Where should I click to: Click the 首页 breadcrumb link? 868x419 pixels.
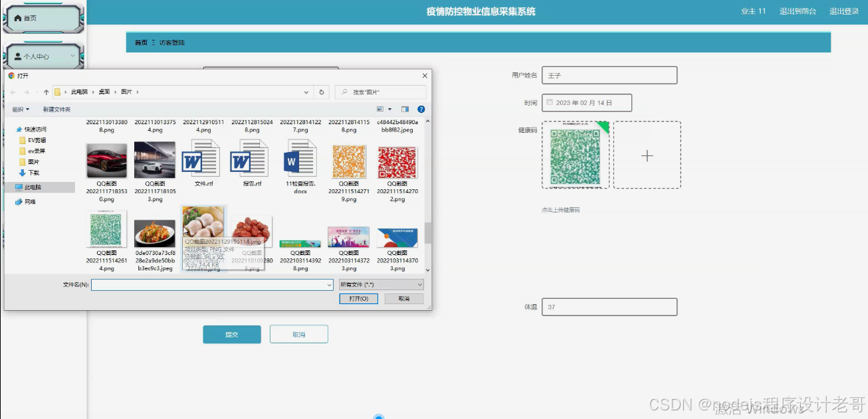(141, 42)
